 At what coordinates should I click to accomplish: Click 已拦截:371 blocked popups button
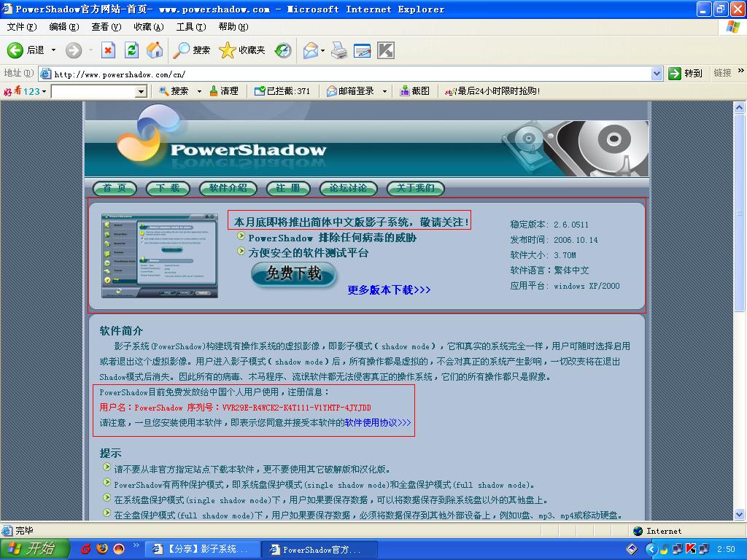pos(282,91)
